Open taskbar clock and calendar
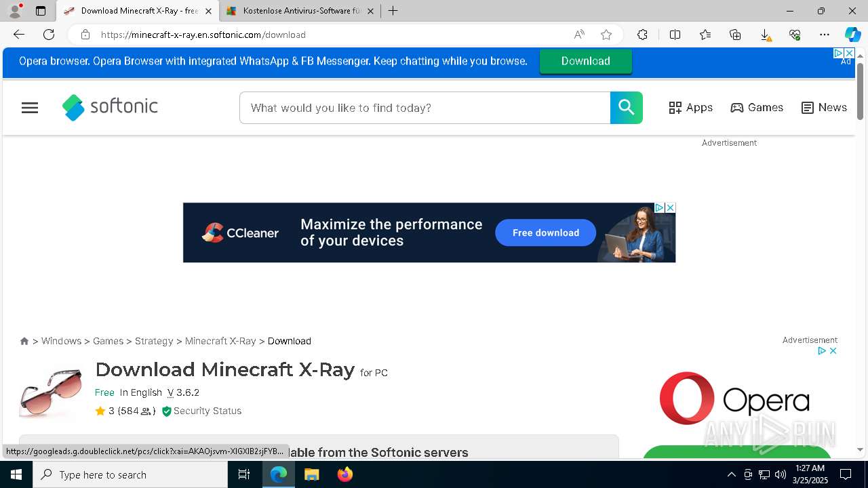The image size is (868, 488). coord(810,474)
